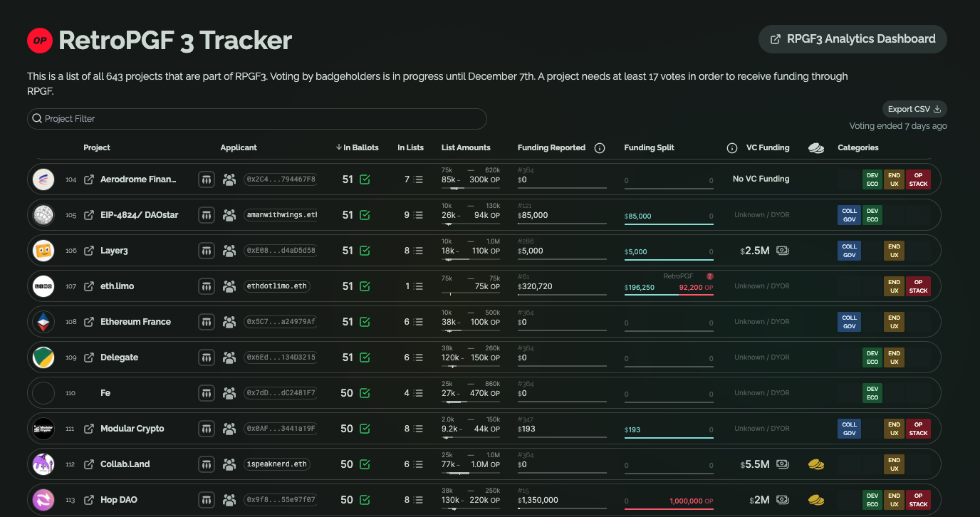Toggle the ballot checkmark for Hop DAO
Image resolution: width=980 pixels, height=517 pixels.
[x=365, y=500]
